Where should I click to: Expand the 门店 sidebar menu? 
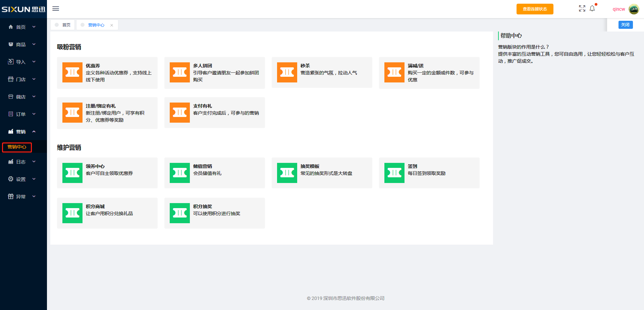pos(22,79)
